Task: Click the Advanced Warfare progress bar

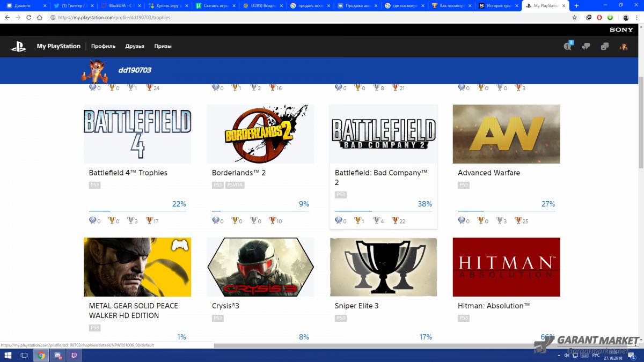Action: pos(506,211)
